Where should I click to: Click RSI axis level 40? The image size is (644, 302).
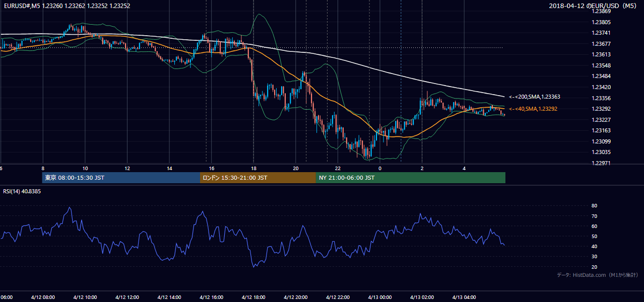point(594,246)
